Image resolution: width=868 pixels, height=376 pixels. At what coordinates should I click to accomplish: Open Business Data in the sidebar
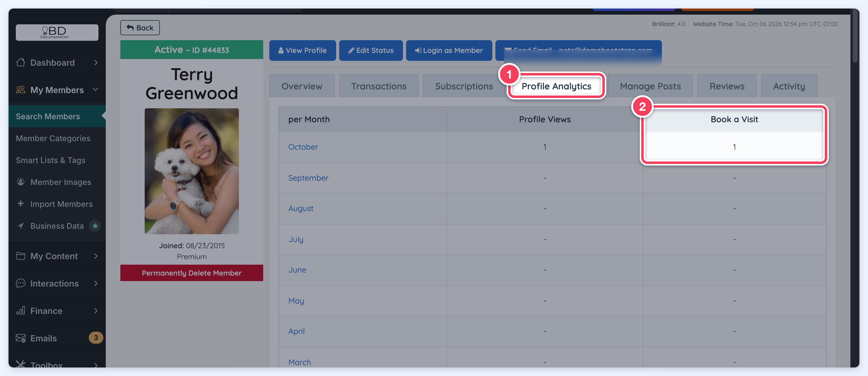[57, 226]
